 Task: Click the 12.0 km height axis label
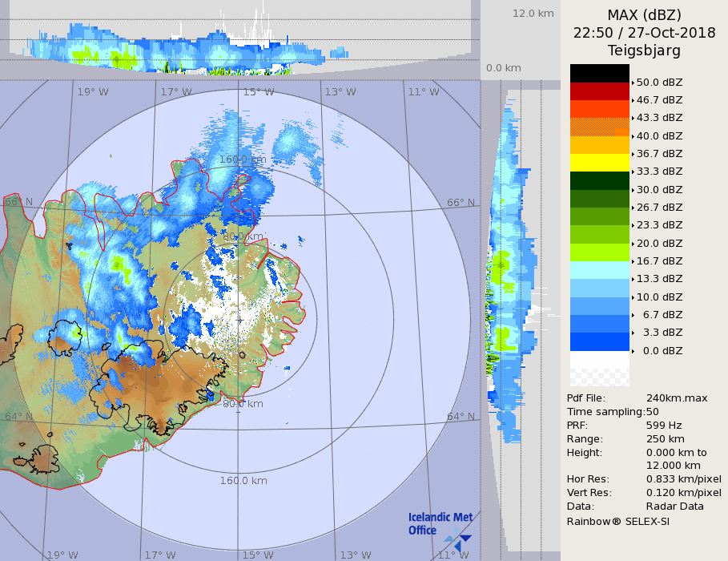click(x=533, y=14)
